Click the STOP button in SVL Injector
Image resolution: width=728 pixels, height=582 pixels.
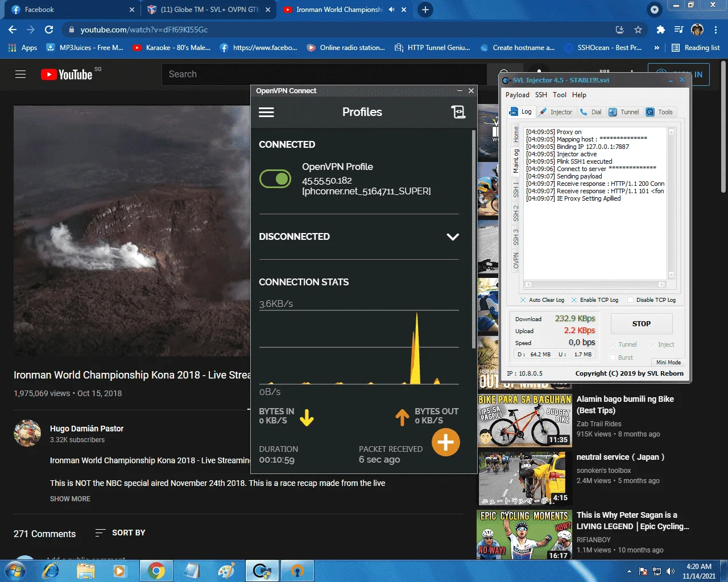coord(642,323)
